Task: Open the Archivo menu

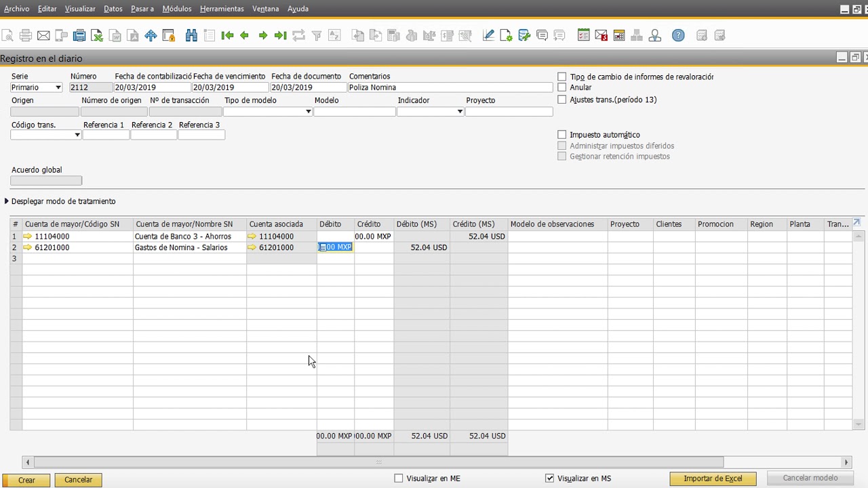Action: coord(16,9)
